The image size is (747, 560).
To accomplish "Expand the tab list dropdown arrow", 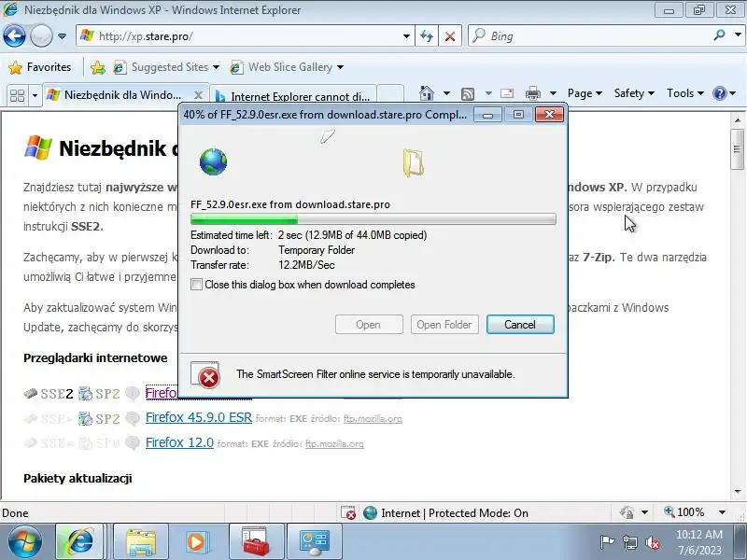I will coord(35,96).
